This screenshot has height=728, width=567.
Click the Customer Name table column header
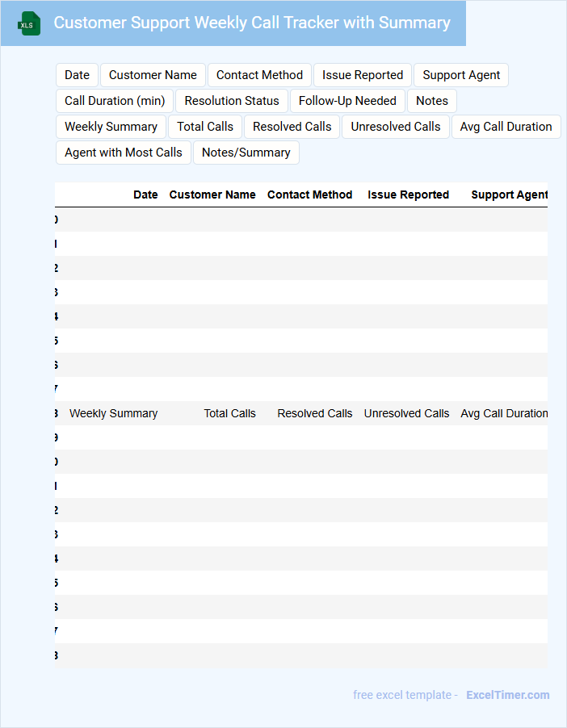(x=212, y=195)
